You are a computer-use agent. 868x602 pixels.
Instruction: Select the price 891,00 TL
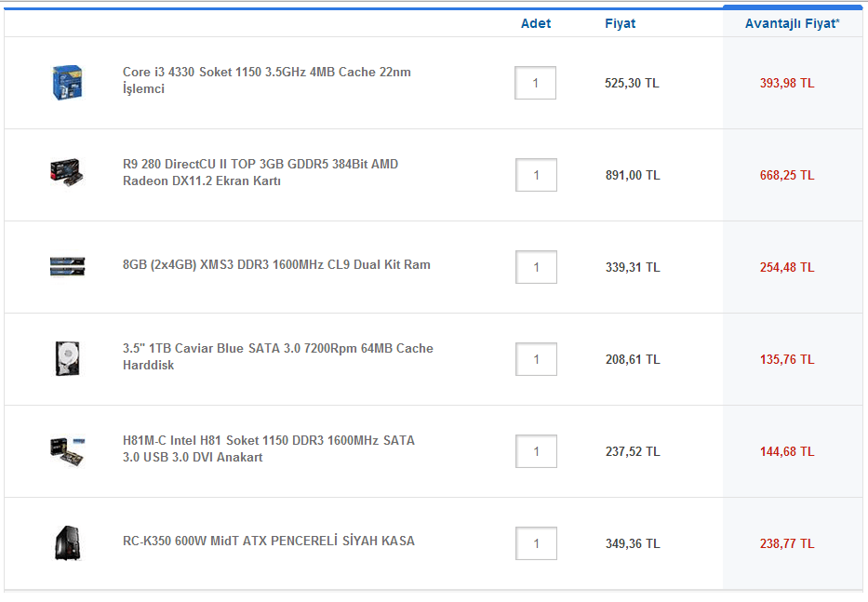pos(633,175)
